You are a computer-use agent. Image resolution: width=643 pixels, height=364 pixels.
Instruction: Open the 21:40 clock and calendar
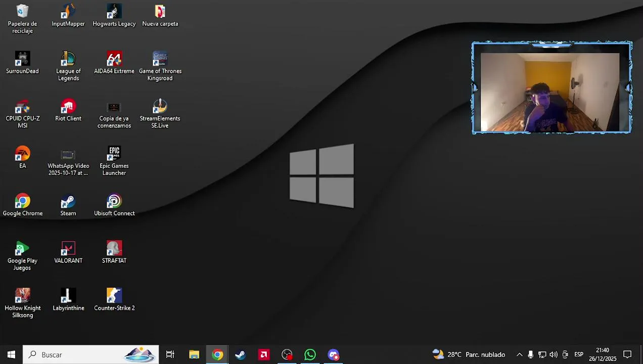click(x=603, y=355)
